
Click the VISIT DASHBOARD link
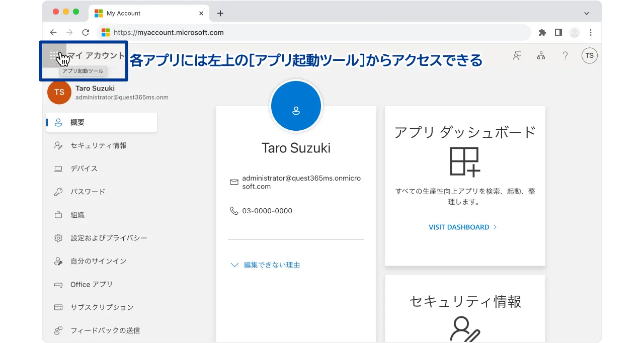[x=462, y=227]
